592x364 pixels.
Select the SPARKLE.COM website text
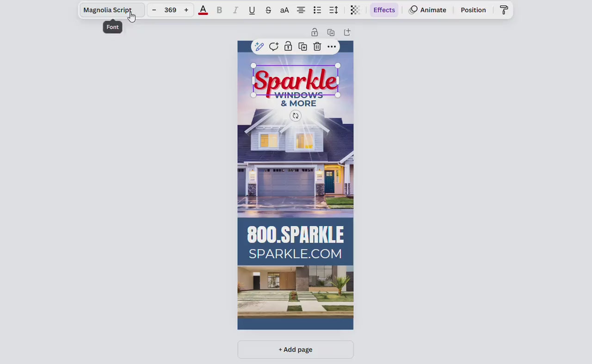(x=296, y=254)
